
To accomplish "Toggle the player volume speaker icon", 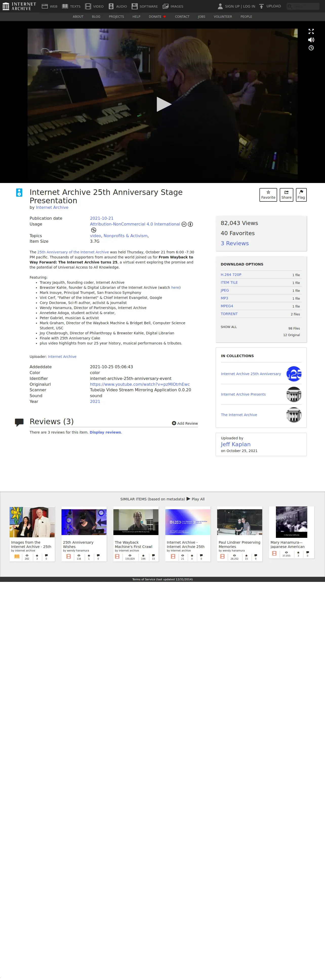I will 311,39.
